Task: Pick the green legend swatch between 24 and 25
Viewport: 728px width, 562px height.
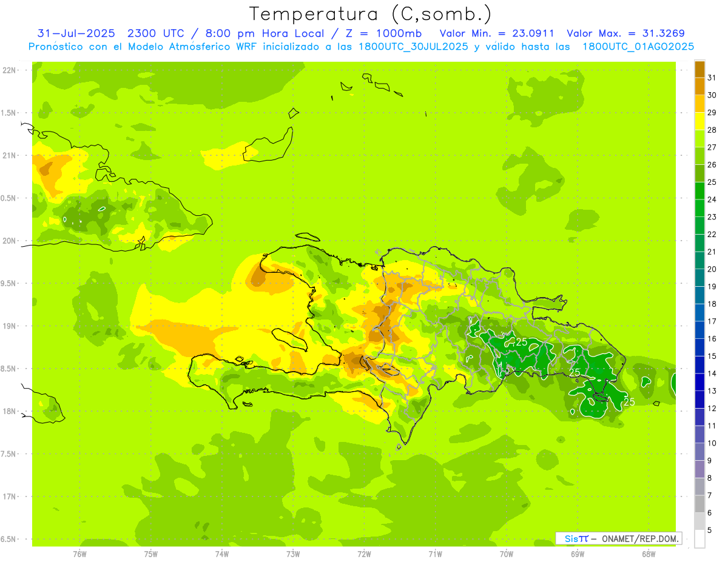Action: point(699,190)
